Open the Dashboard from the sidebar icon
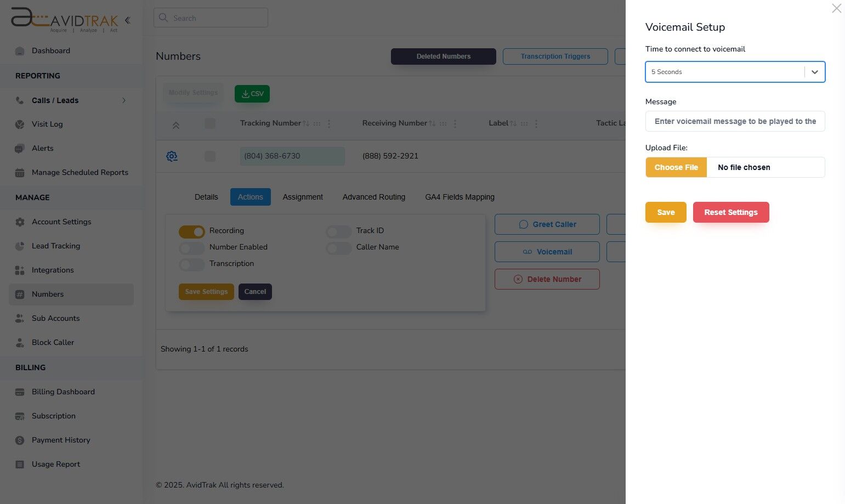845x504 pixels. click(x=20, y=50)
